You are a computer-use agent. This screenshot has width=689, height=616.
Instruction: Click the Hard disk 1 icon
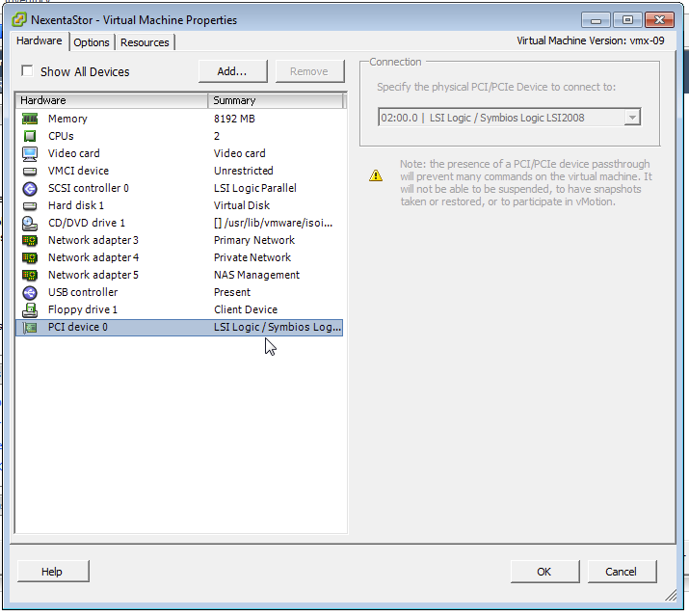click(30, 205)
